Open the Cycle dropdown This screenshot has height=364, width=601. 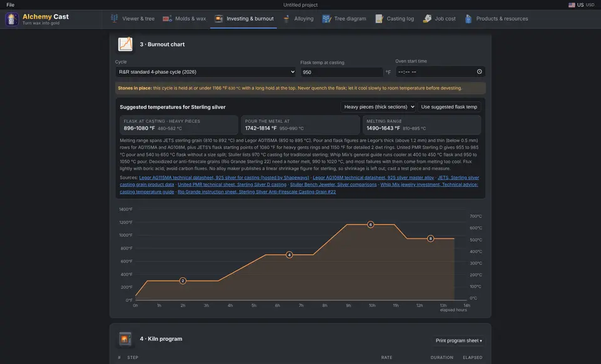(206, 71)
